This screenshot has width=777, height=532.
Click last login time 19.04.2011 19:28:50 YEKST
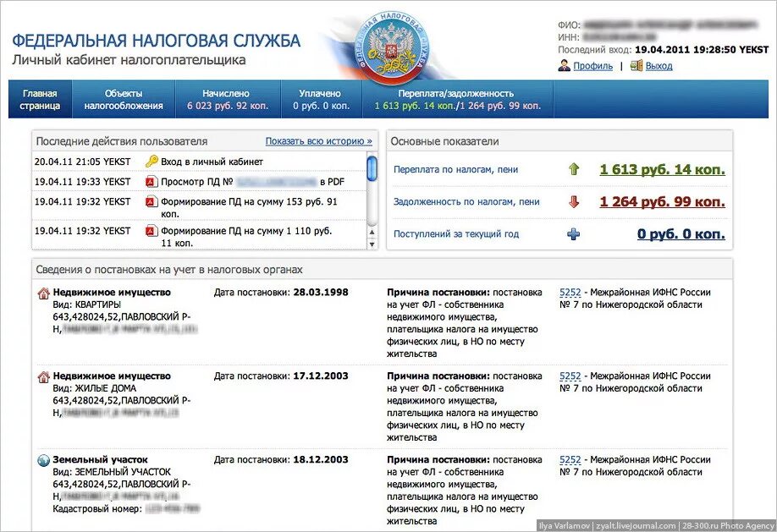click(x=702, y=50)
